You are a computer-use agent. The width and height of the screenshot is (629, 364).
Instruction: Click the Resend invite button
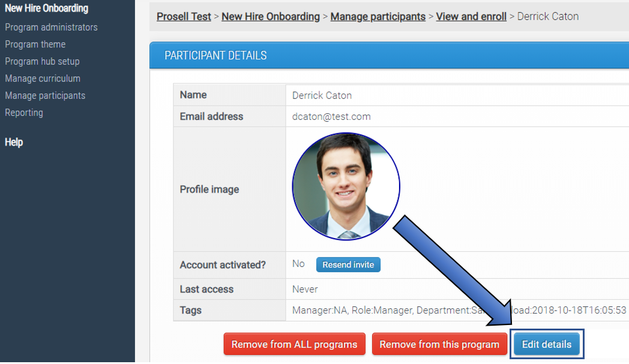coord(348,264)
